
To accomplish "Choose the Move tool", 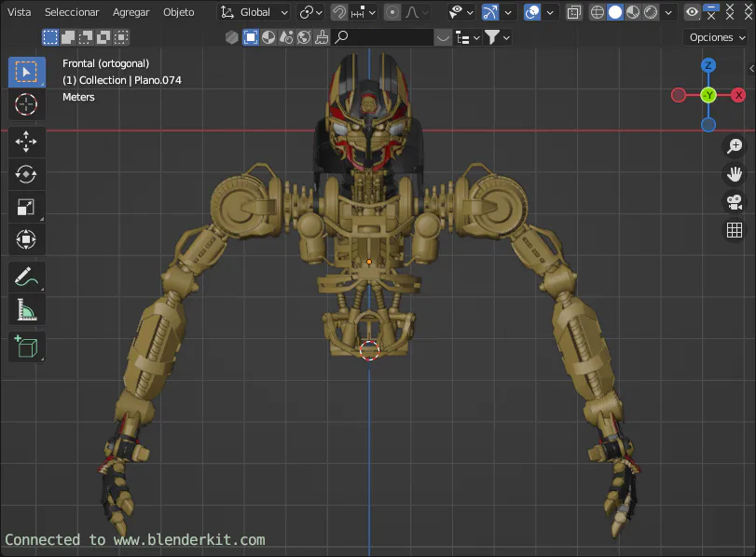I will [x=26, y=142].
